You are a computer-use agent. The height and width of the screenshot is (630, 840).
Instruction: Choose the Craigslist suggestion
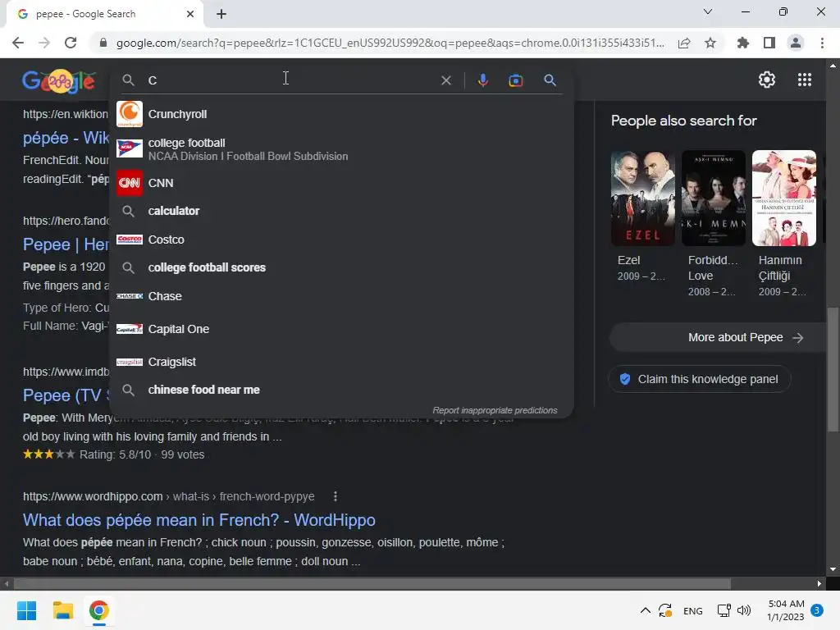point(341,362)
